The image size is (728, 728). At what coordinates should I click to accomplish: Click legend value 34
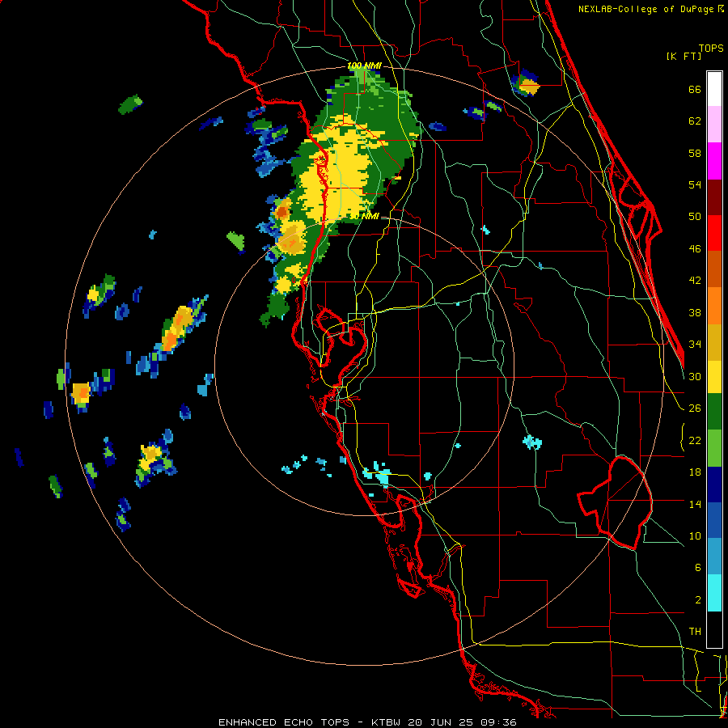click(695, 345)
